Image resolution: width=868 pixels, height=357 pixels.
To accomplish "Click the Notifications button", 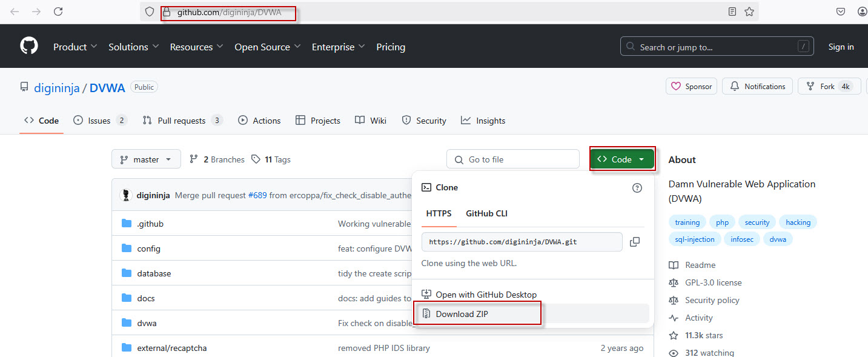I will click(758, 87).
